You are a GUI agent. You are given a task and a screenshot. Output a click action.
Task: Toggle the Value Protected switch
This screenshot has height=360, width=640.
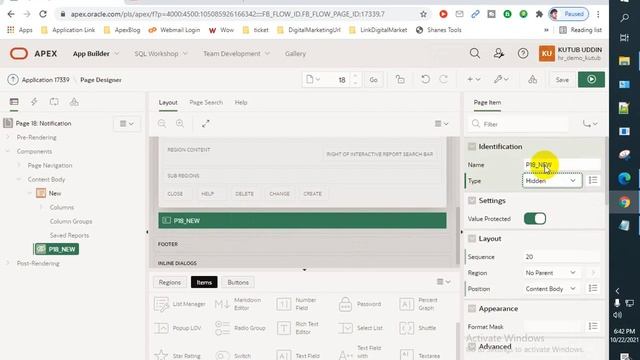point(535,219)
